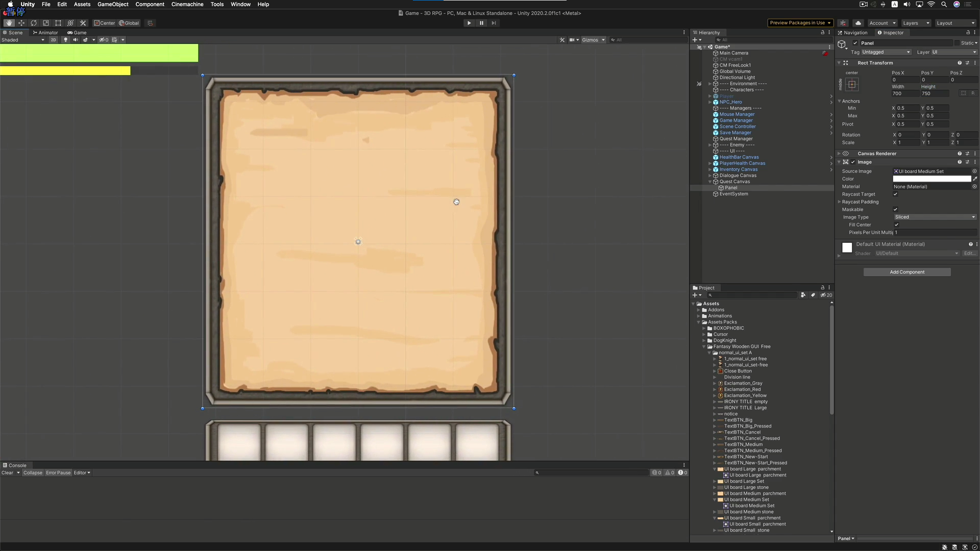Toggle scene audio speaker icon

76,40
